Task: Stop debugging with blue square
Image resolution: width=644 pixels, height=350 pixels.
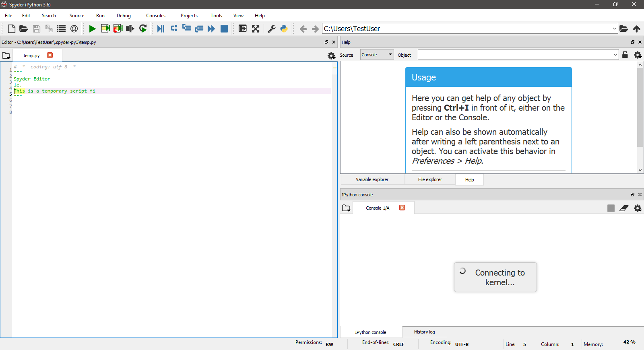Action: click(x=224, y=29)
